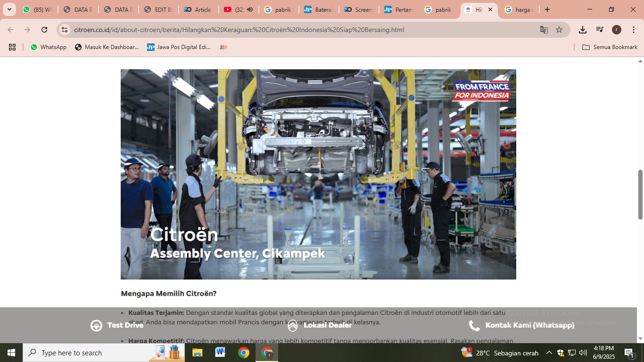Open the Jawa Pos Digital Edi... bookmark
644x362 pixels.
(x=179, y=47)
